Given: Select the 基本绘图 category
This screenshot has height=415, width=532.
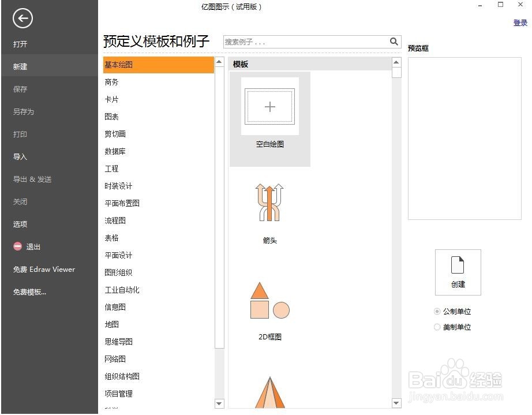Looking at the screenshot, I should (159, 65).
